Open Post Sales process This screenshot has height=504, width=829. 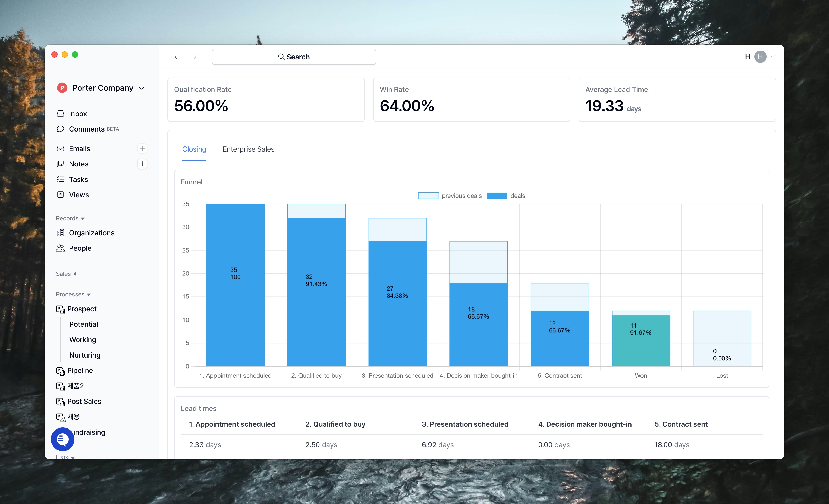[84, 402]
